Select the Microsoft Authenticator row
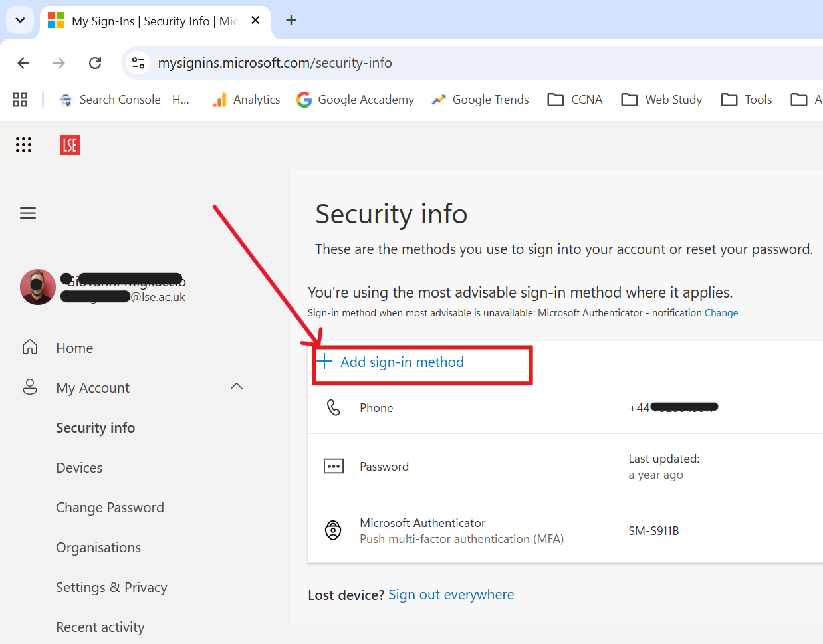Screen dimensions: 823x644 (565, 530)
